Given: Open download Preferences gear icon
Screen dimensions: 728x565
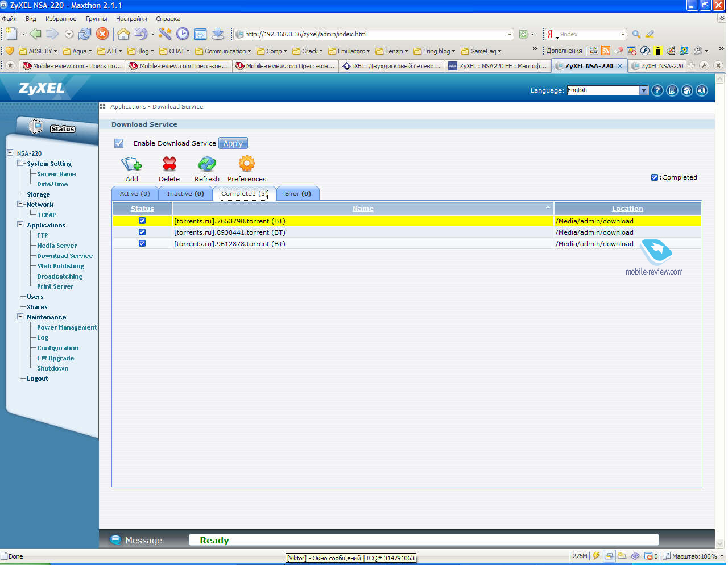Looking at the screenshot, I should tap(247, 164).
